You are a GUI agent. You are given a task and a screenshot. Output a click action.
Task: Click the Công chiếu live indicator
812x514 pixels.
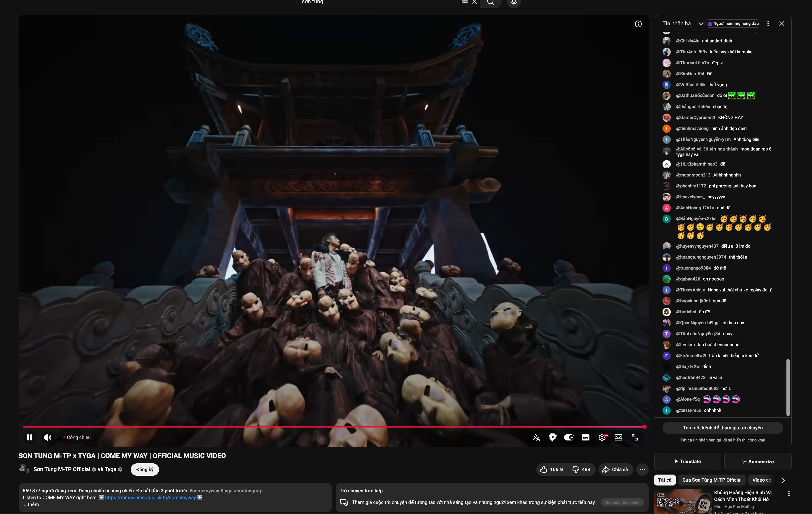77,437
